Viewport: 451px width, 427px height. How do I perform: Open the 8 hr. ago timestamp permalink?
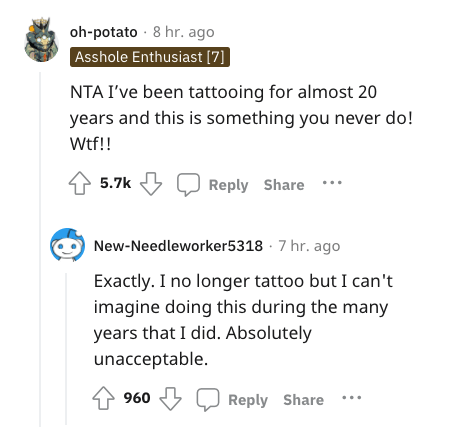(184, 32)
